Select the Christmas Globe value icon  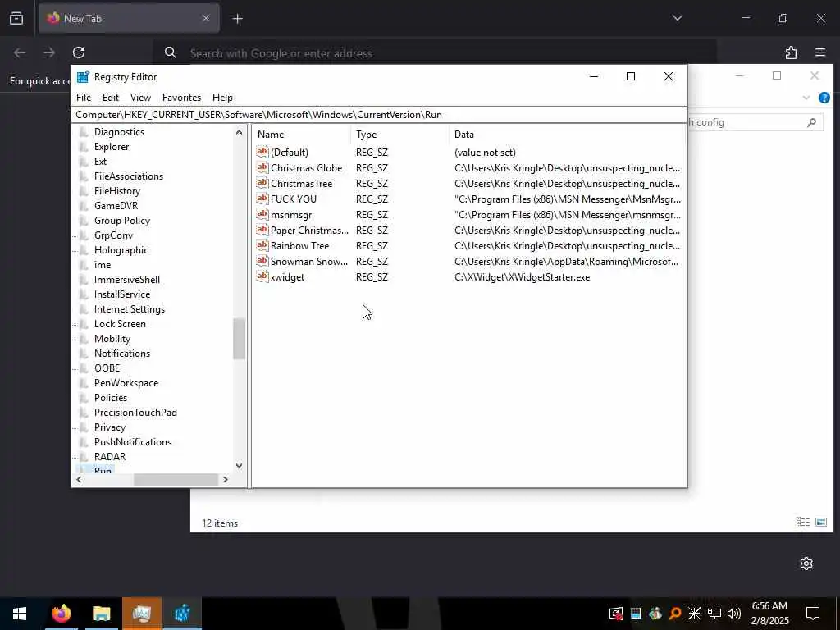tap(262, 167)
